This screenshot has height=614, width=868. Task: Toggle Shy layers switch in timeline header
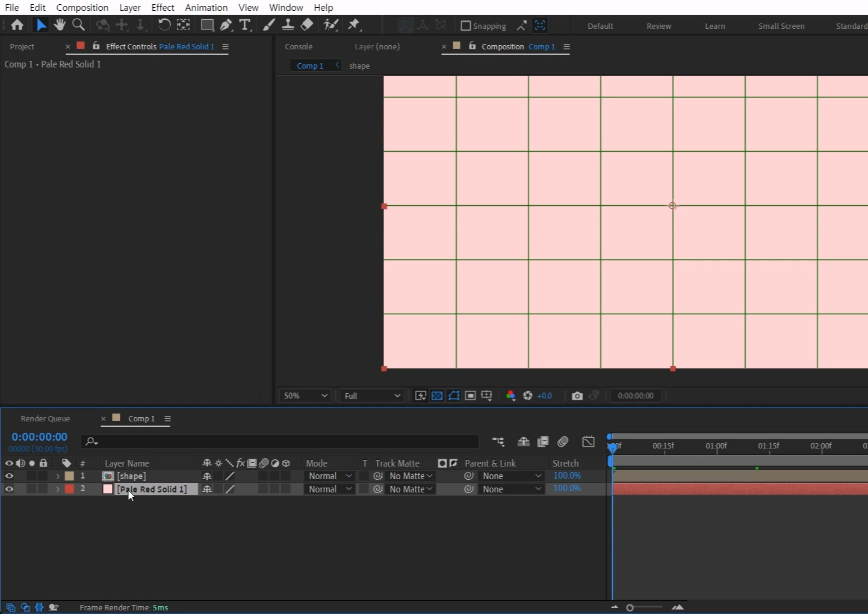(524, 442)
